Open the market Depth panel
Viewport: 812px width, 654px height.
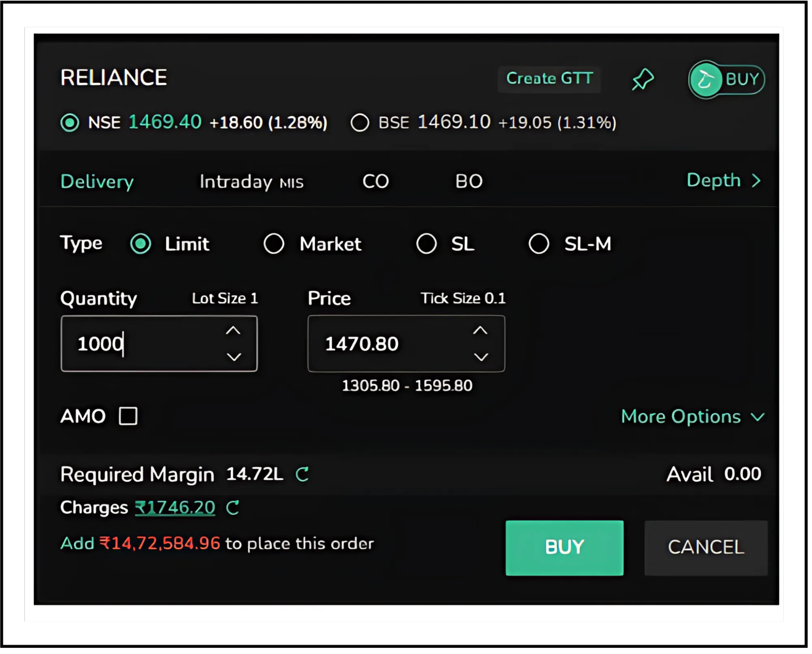click(723, 180)
